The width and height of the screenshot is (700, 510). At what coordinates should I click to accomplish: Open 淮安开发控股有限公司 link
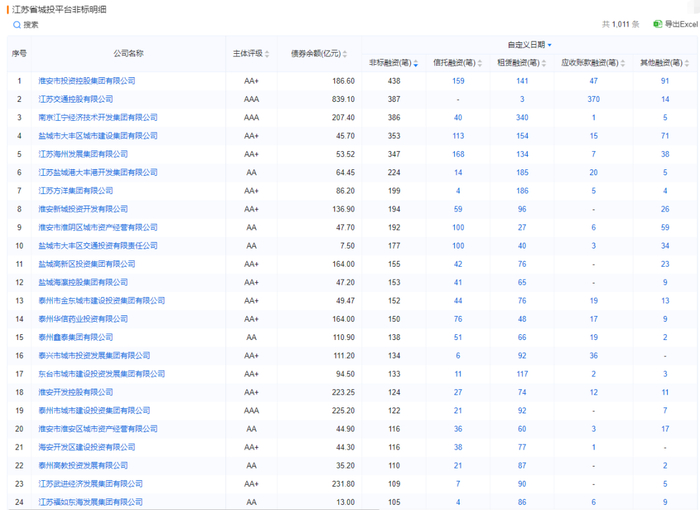pyautogui.click(x=75, y=392)
